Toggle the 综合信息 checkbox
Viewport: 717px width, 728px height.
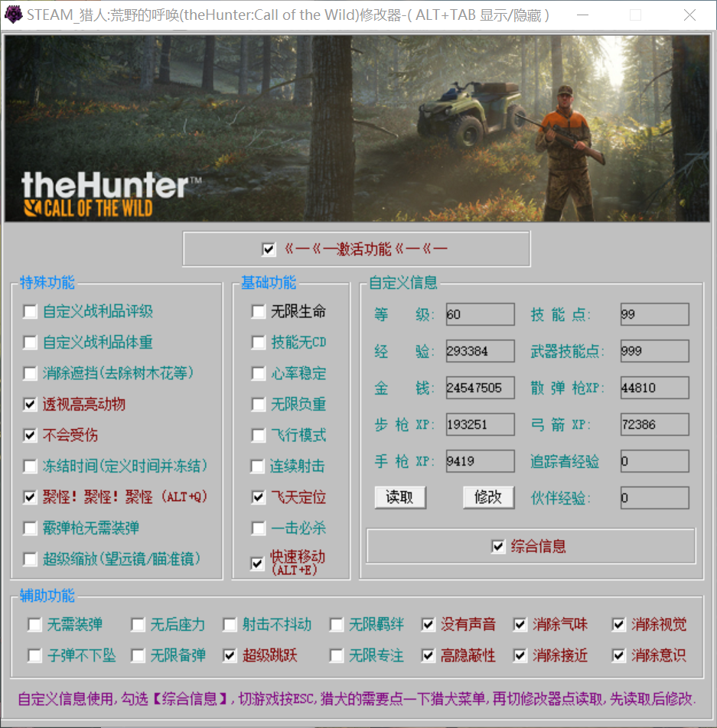498,547
